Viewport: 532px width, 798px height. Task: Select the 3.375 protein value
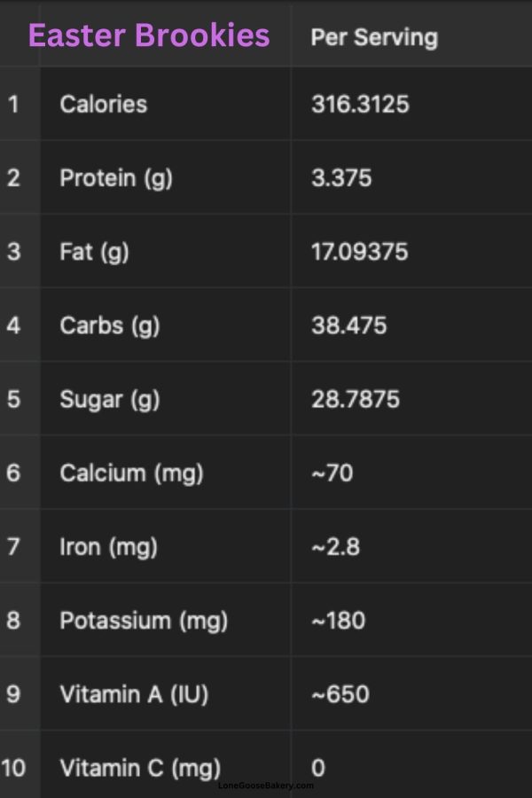pos(341,177)
